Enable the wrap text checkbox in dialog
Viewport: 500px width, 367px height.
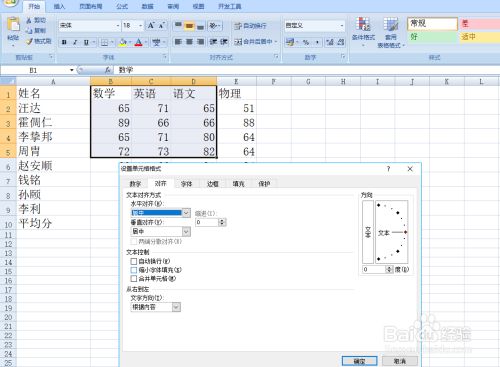coord(134,261)
